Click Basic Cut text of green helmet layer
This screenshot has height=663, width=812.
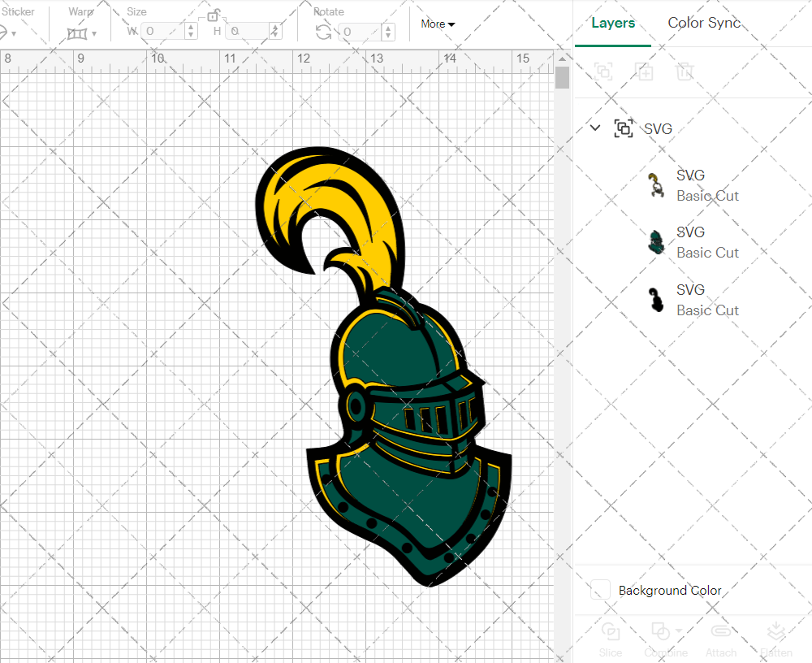coord(707,253)
